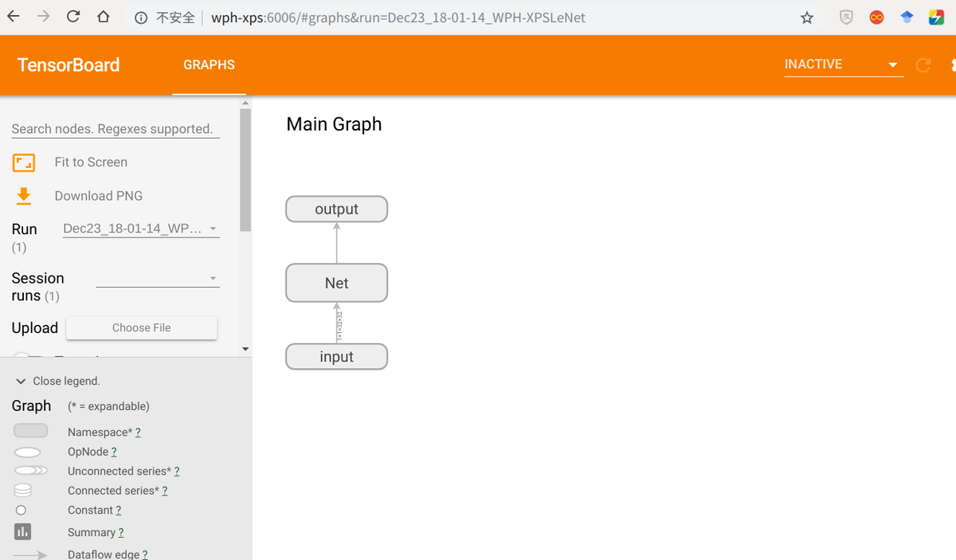
Task: Open the Dataflow edge help link
Action: [145, 554]
